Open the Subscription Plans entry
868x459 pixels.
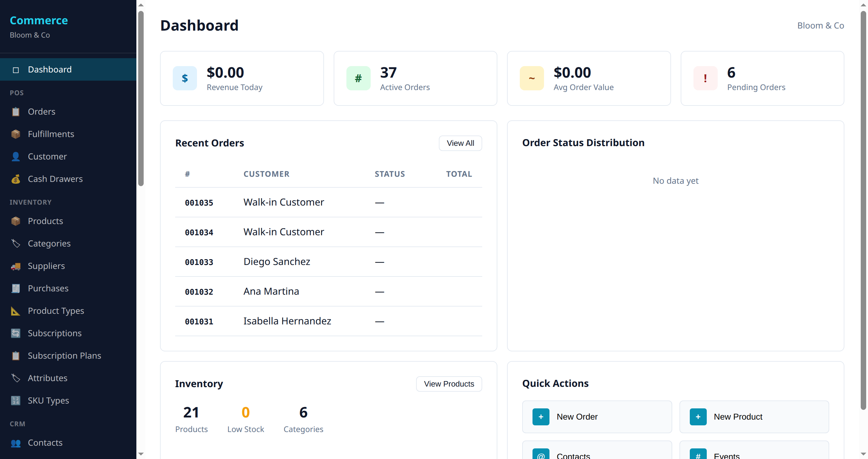point(64,356)
